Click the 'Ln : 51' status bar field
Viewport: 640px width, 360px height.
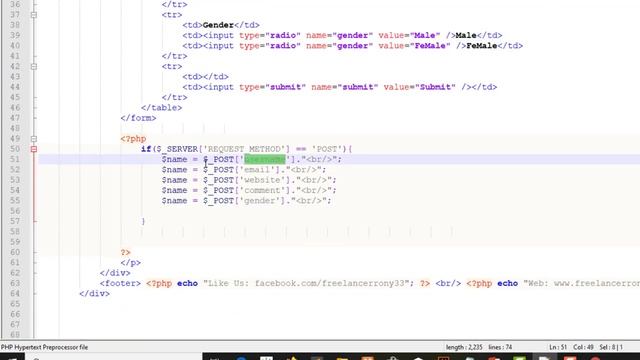coord(558,347)
